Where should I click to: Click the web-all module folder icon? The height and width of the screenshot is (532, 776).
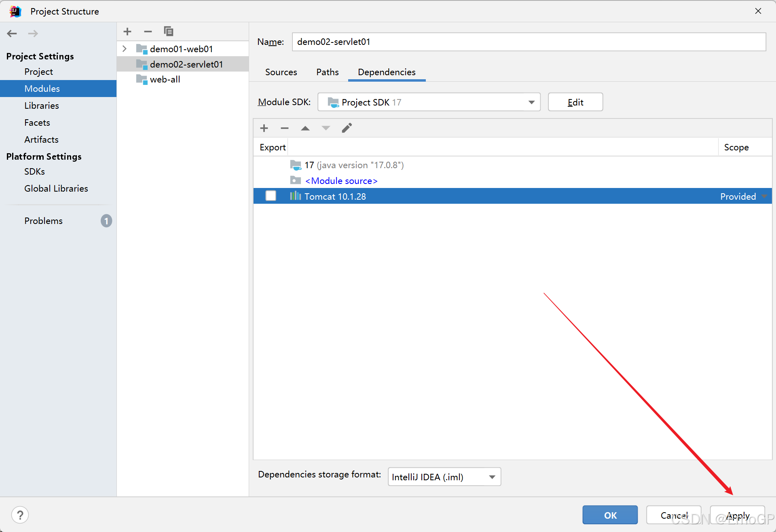point(142,79)
